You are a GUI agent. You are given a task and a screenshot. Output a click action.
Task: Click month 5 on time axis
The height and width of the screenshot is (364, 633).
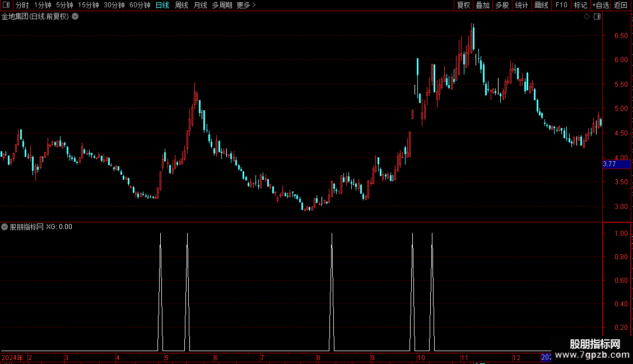pos(166,357)
